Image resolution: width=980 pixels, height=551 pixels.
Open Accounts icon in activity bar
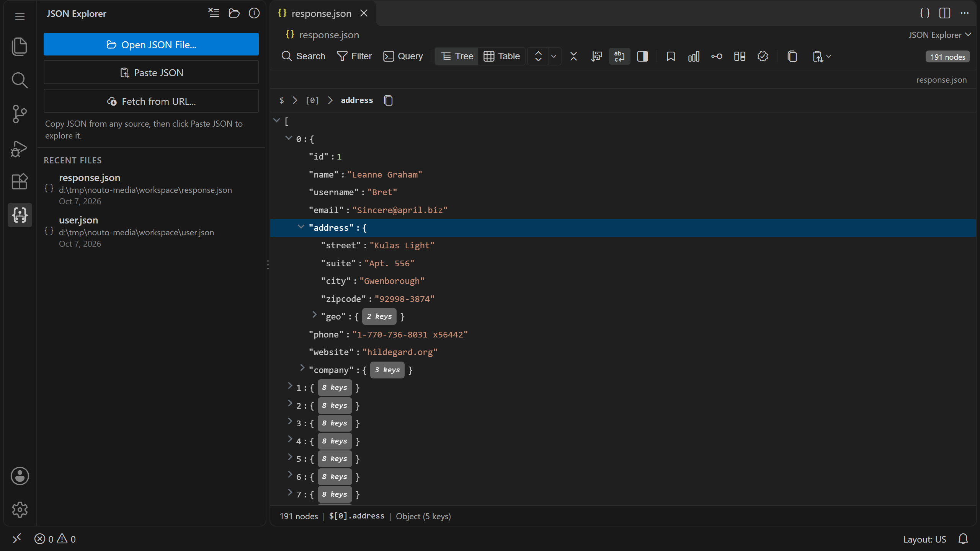pyautogui.click(x=20, y=476)
